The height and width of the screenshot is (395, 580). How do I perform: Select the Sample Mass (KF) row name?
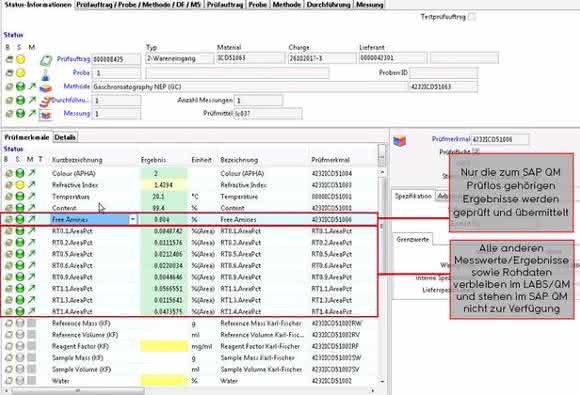coord(78,358)
